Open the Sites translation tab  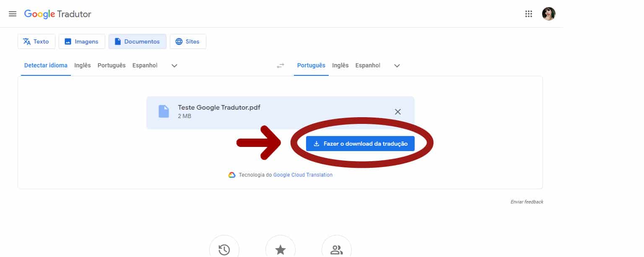pyautogui.click(x=187, y=41)
